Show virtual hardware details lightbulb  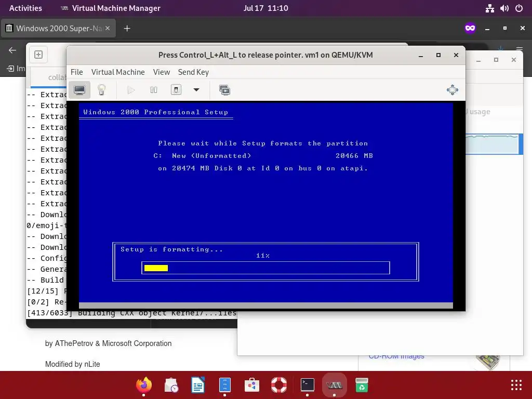(101, 90)
